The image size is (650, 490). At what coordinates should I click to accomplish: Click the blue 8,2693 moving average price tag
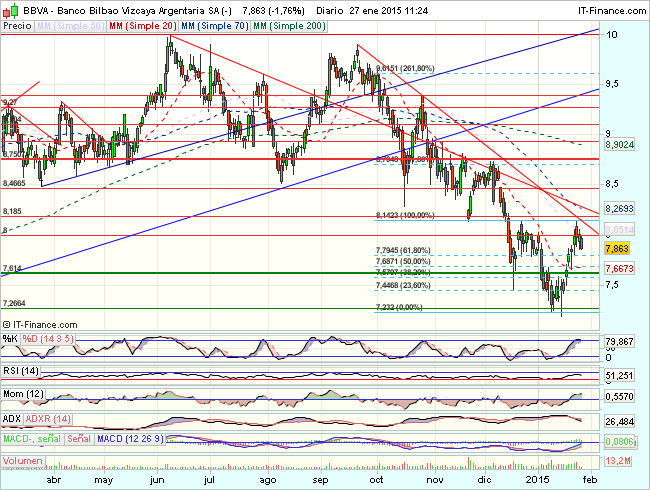coord(622,209)
